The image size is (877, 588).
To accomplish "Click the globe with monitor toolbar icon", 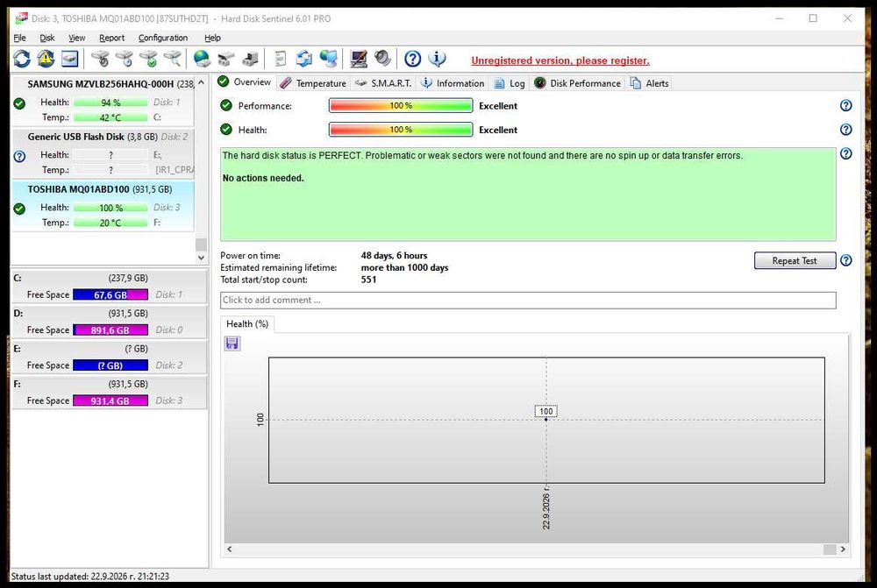I will 328,59.
